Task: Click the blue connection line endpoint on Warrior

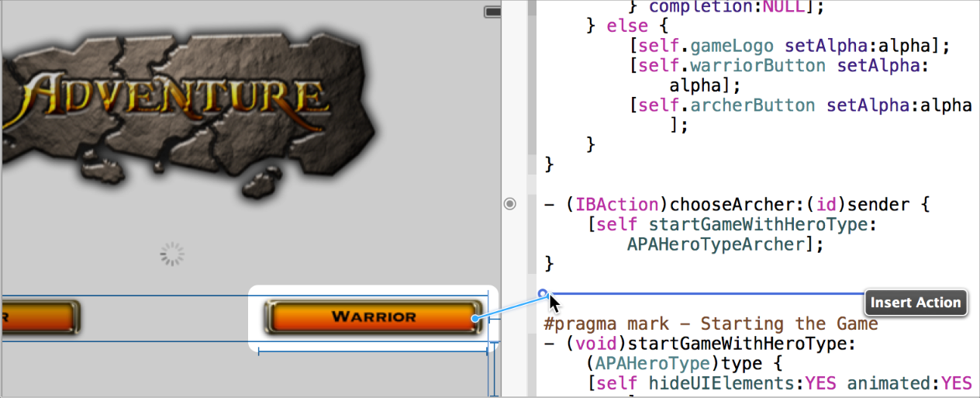Action: tap(474, 319)
